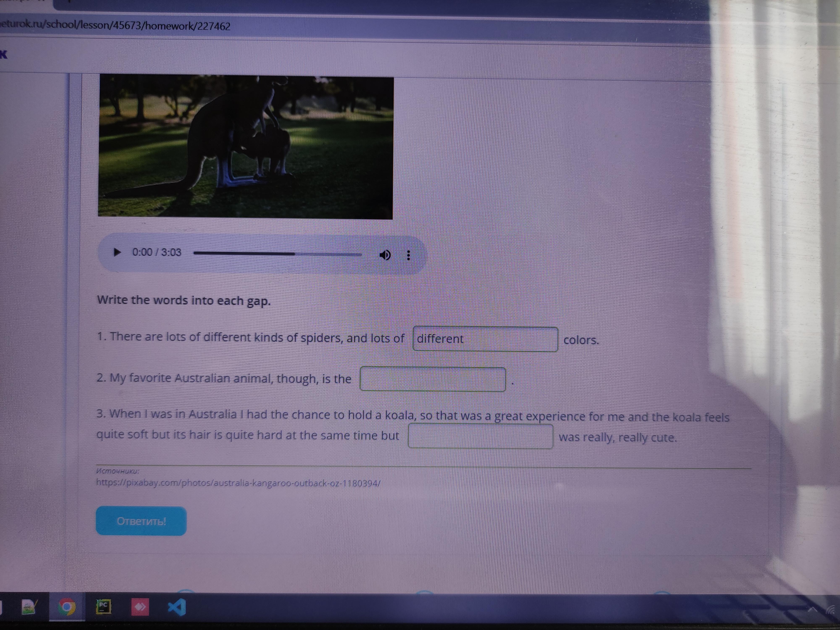
Task: Click the Chrome taskbar icon
Action: (67, 607)
